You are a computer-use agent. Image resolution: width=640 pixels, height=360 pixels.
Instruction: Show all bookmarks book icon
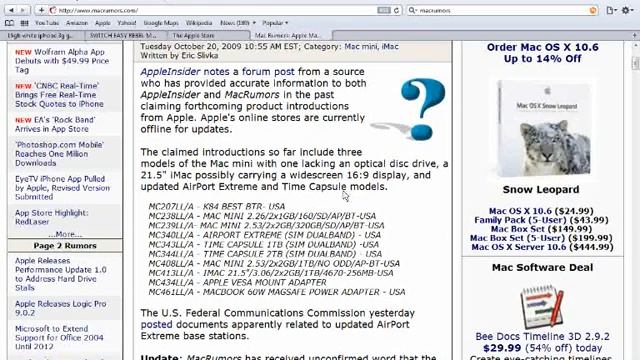point(9,23)
